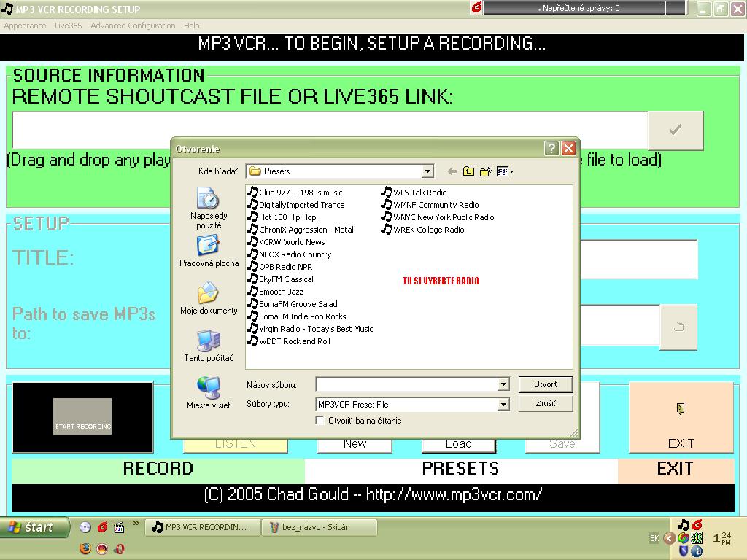This screenshot has height=560, width=747.
Task: Select the SomaFM Groove Salad preset file
Action: (x=298, y=304)
